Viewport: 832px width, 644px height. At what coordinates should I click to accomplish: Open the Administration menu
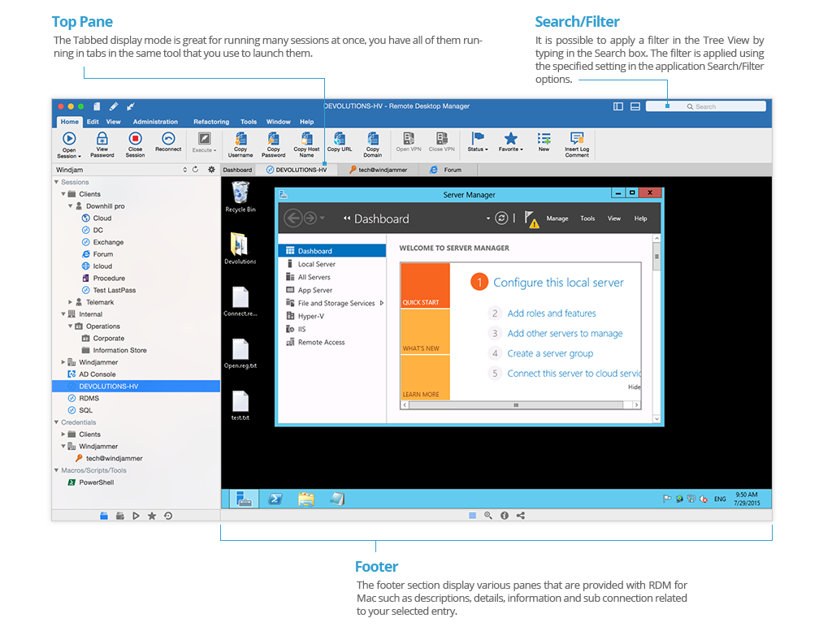click(155, 122)
